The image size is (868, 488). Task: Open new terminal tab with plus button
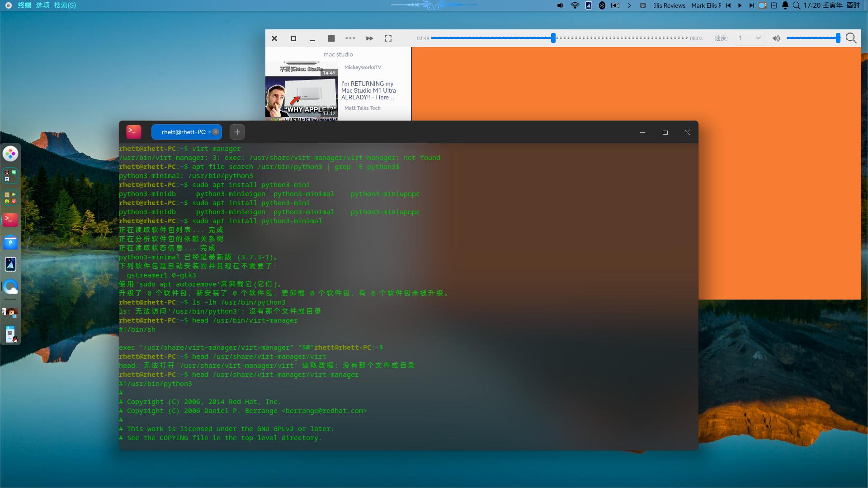click(237, 132)
